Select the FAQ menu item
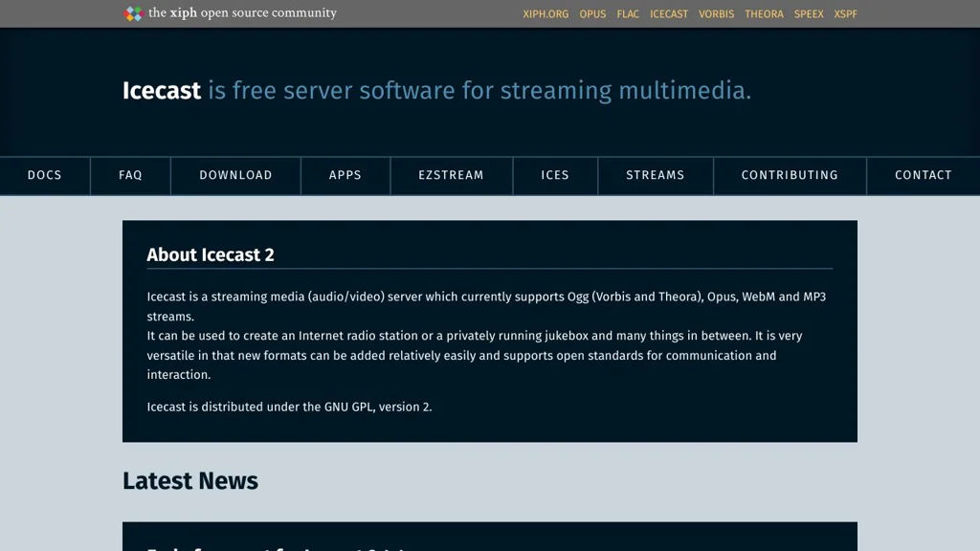This screenshot has width=980, height=551. point(130,175)
